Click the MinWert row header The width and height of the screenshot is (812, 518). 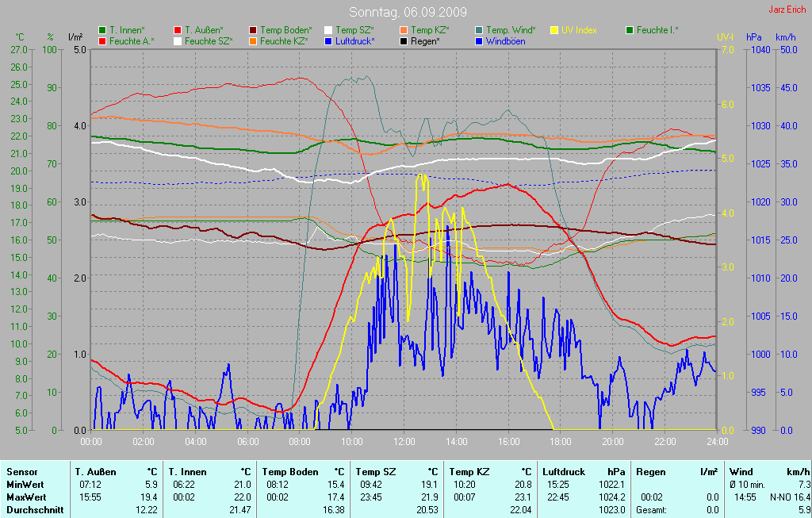[25, 485]
